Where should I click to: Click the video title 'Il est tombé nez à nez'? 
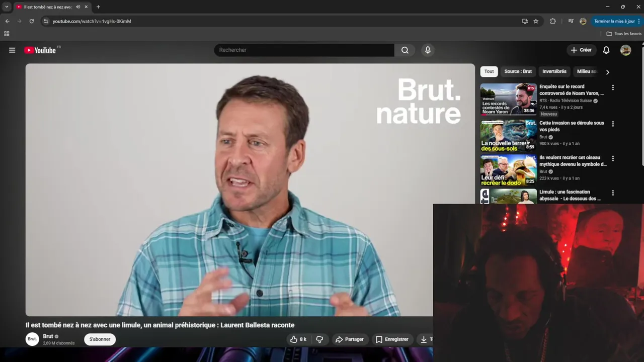160,325
